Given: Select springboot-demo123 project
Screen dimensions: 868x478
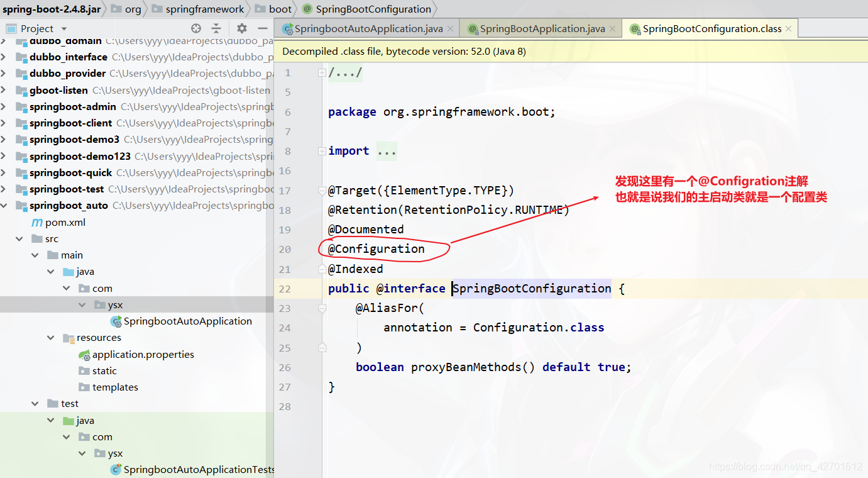Looking at the screenshot, I should tap(80, 156).
